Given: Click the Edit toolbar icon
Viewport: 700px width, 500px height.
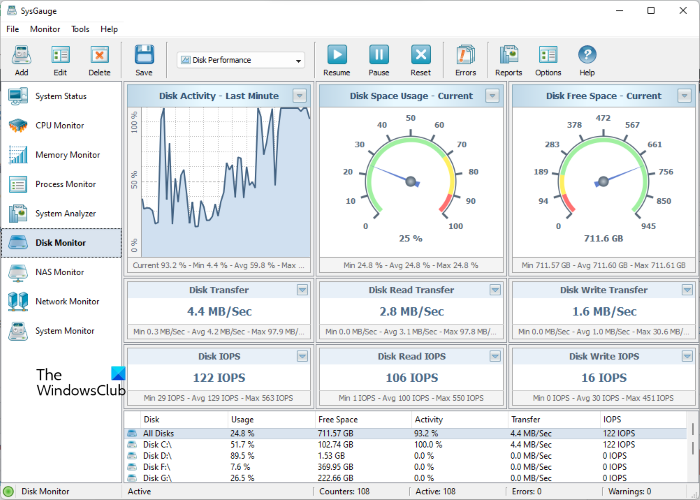Looking at the screenshot, I should [60, 55].
